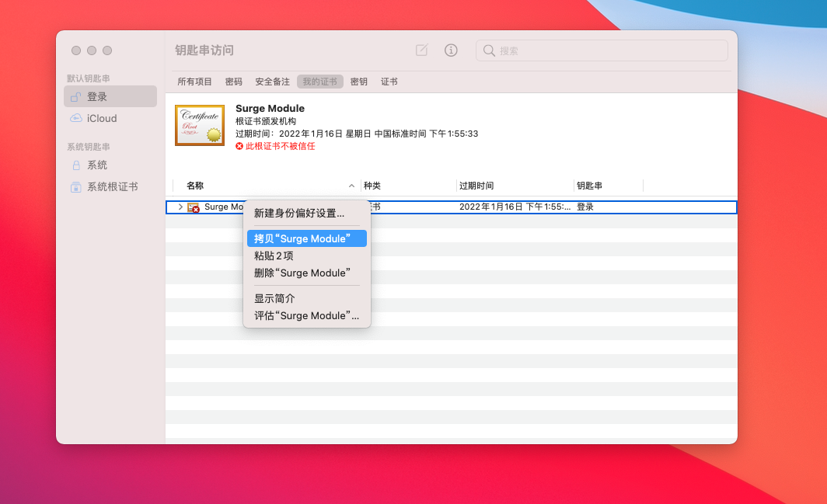The image size is (827, 504).
Task: Click the compose new note icon
Action: (421, 50)
